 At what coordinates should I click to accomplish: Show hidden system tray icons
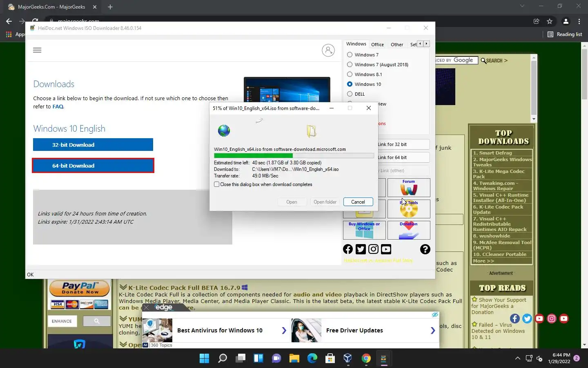[517, 359]
